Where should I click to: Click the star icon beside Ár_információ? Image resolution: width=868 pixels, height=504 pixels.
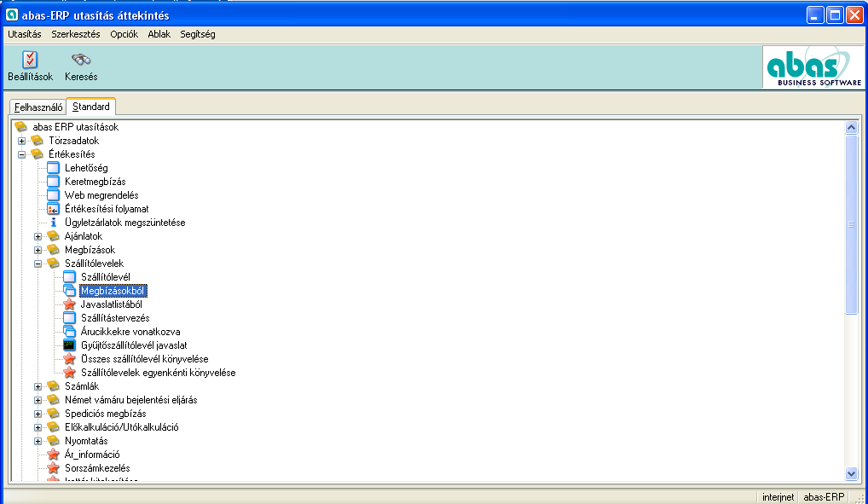[53, 455]
